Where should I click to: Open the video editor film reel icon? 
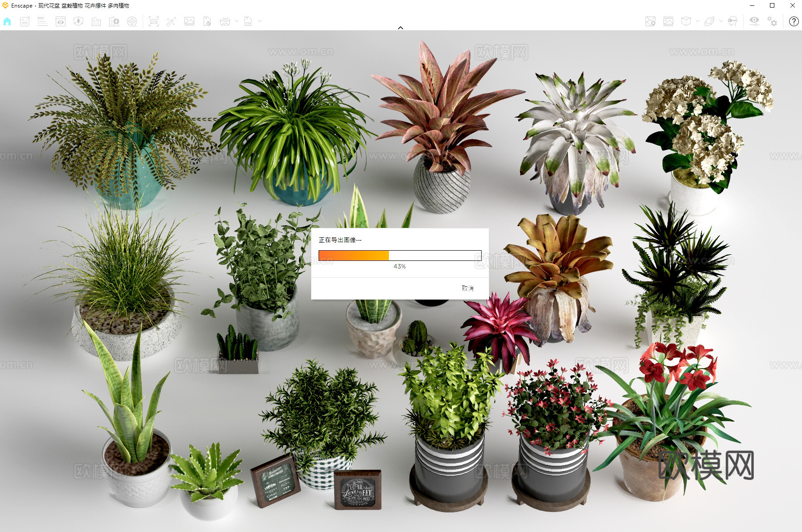tap(132, 21)
